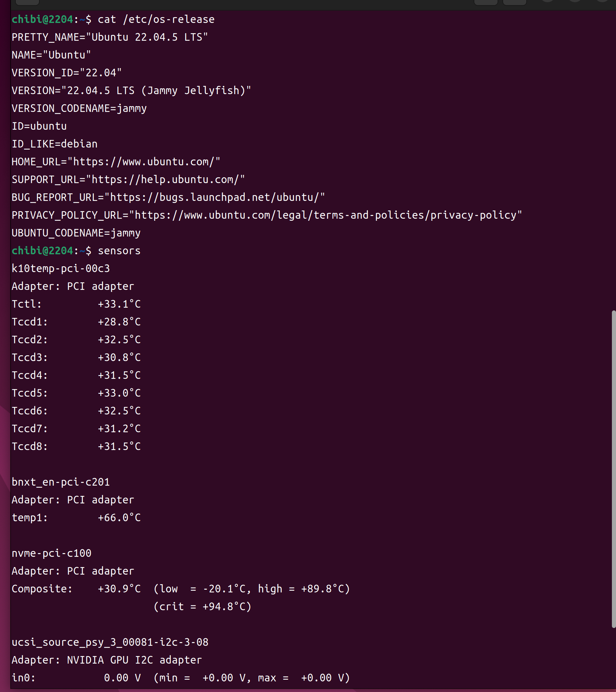Viewport: 616px width, 692px height.
Task: Click the 'NVIDIA GPU I2C adapter' text
Action: click(x=134, y=660)
